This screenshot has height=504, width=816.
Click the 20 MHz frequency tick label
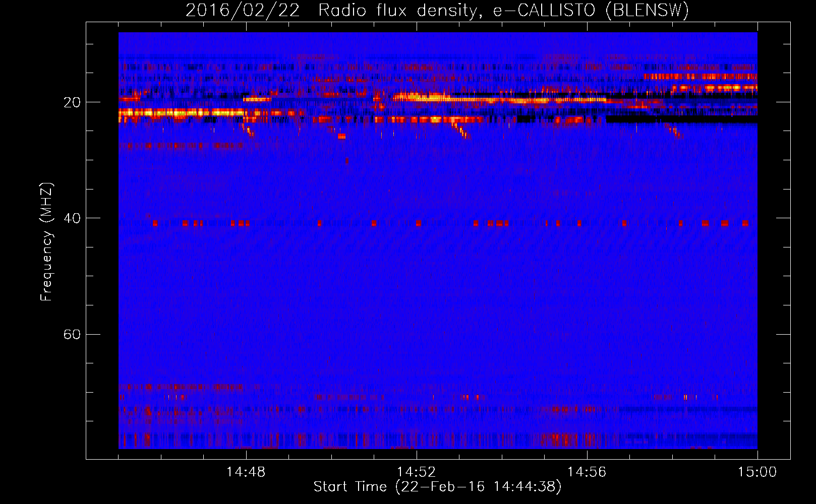[72, 102]
